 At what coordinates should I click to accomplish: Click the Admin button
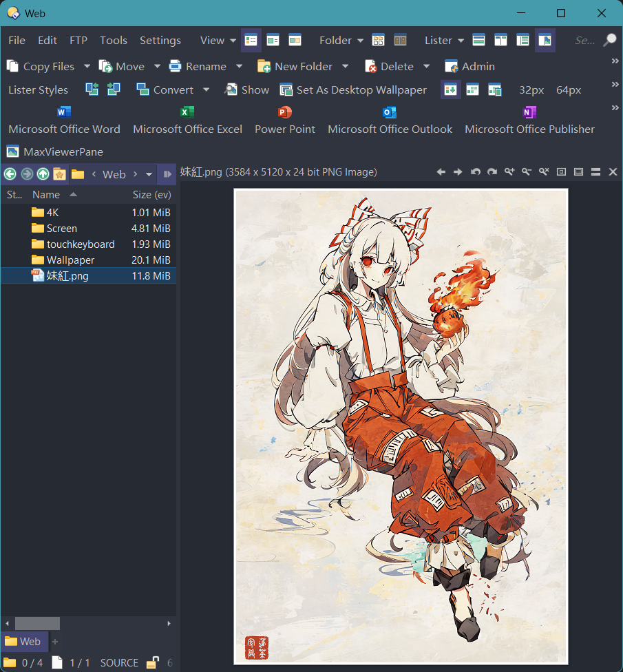click(469, 66)
